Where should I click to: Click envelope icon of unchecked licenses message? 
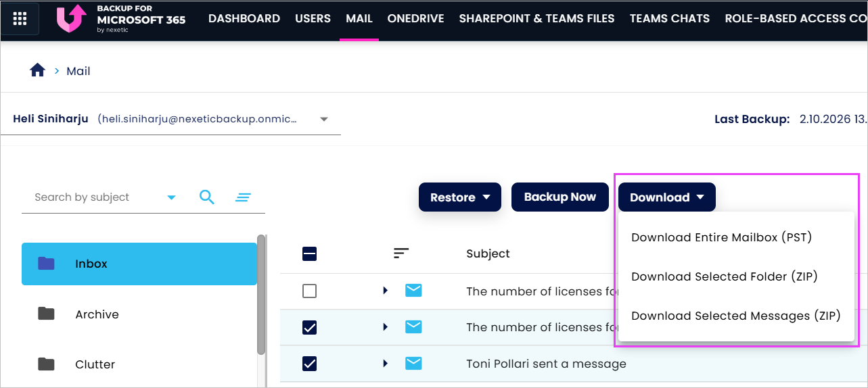[413, 290]
